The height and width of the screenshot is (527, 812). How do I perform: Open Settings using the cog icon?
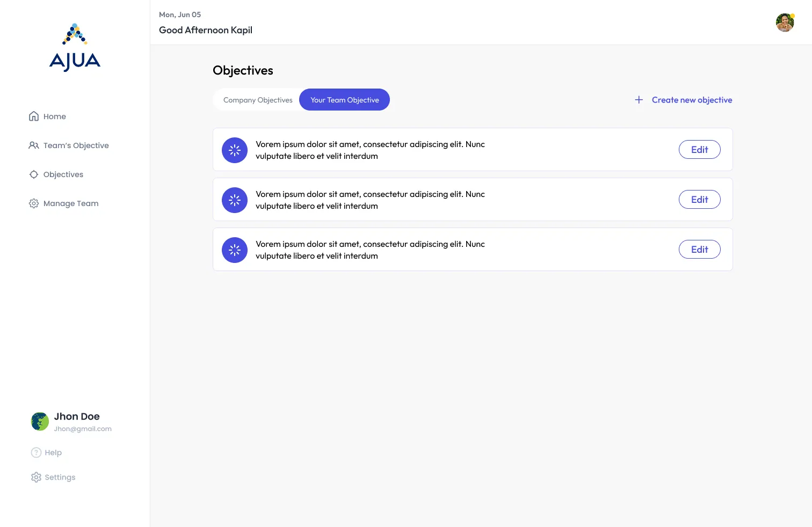[x=36, y=477]
